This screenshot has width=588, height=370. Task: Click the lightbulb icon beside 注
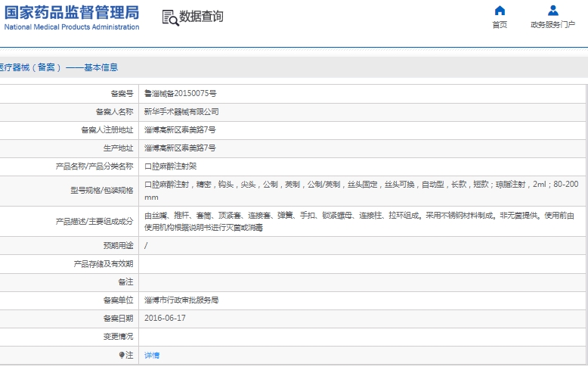[x=122, y=355]
